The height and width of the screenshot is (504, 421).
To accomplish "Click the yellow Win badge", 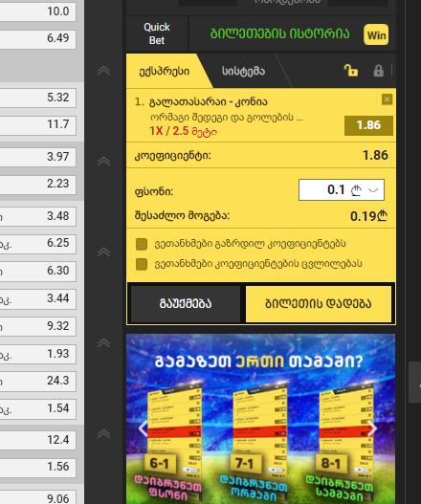I will click(x=376, y=34).
